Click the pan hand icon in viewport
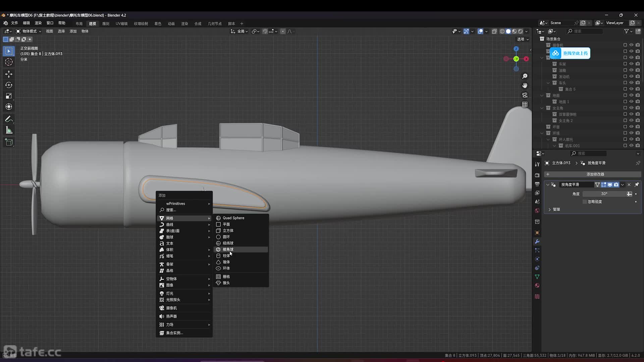644x362 pixels. pos(525,86)
